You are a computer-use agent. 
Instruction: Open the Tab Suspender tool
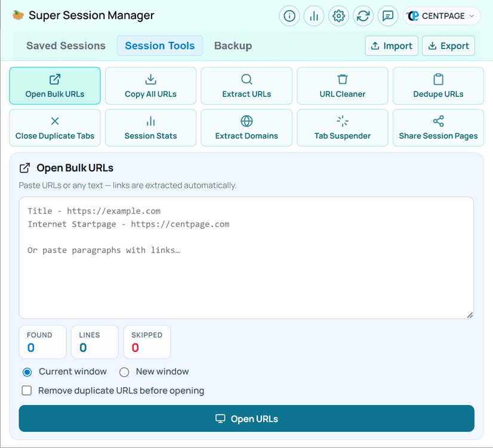tap(343, 128)
